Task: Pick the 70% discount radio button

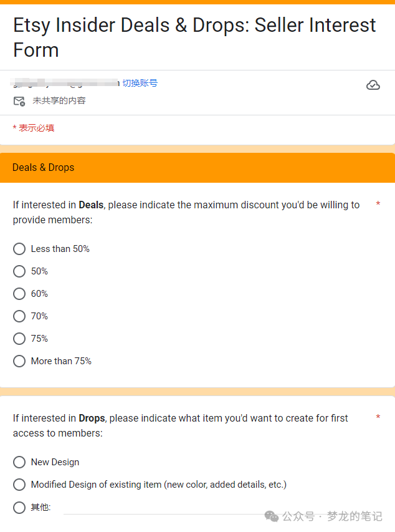Action: pos(19,316)
